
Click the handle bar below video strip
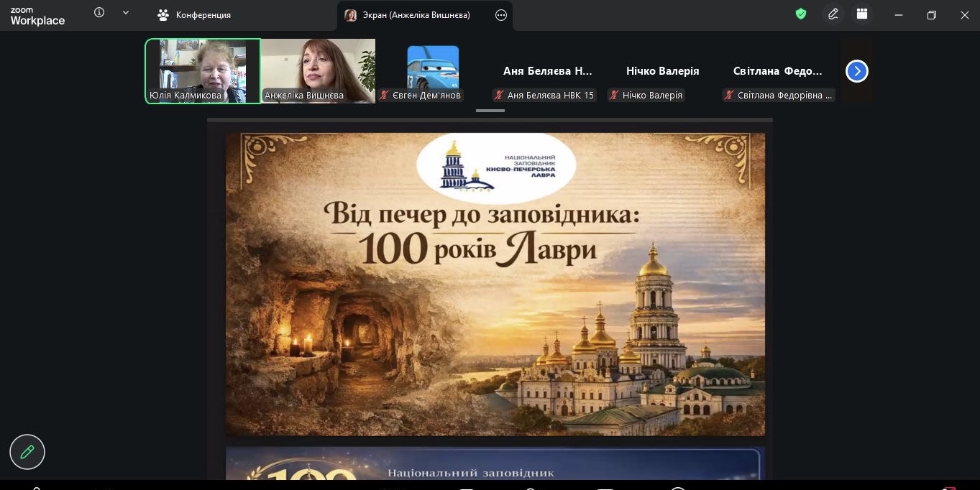[490, 111]
